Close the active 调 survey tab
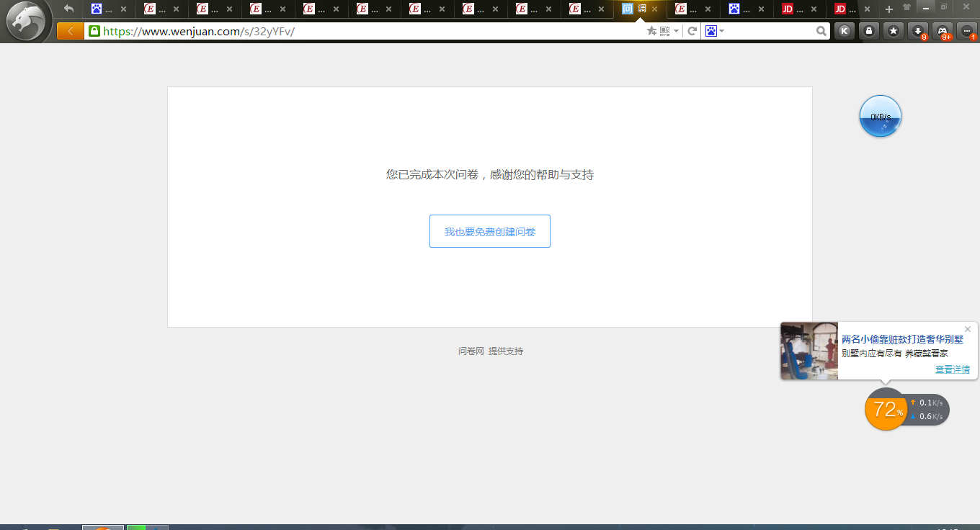The width and height of the screenshot is (980, 530). 654,9
